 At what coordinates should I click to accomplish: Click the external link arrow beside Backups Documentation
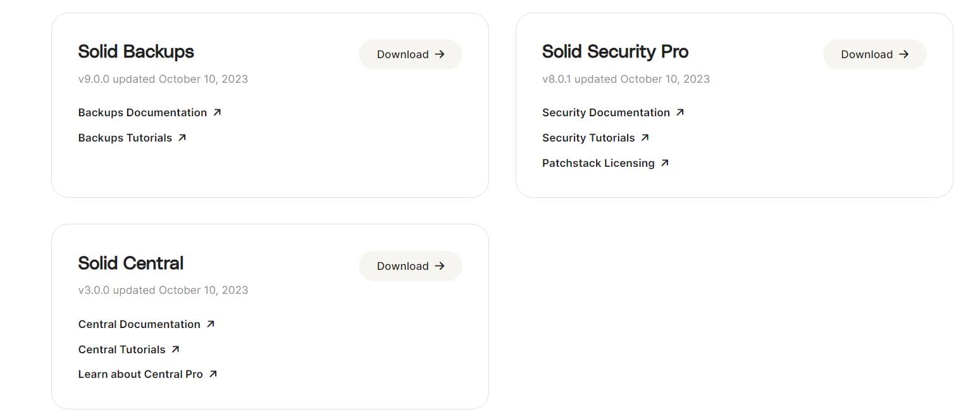coord(218,111)
